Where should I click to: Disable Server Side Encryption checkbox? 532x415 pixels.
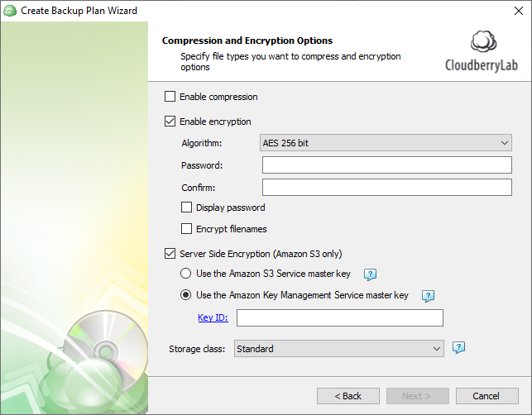170,254
